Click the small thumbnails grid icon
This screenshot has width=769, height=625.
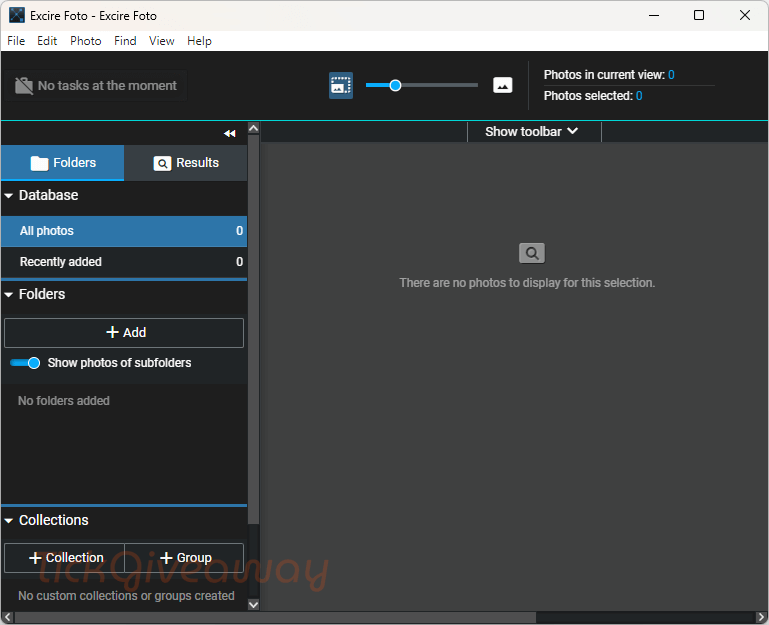341,85
